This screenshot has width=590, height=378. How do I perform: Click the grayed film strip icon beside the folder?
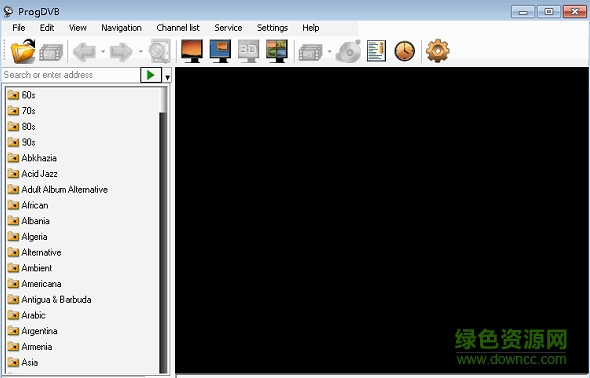coord(51,52)
